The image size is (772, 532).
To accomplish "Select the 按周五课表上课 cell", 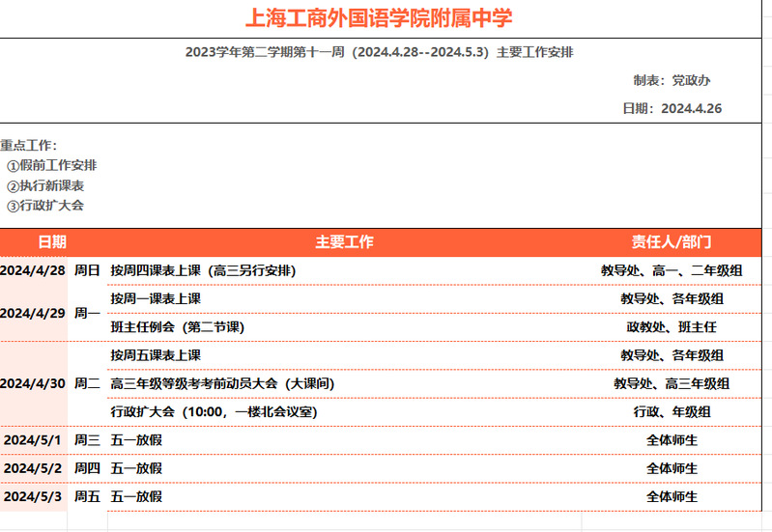I will [156, 355].
